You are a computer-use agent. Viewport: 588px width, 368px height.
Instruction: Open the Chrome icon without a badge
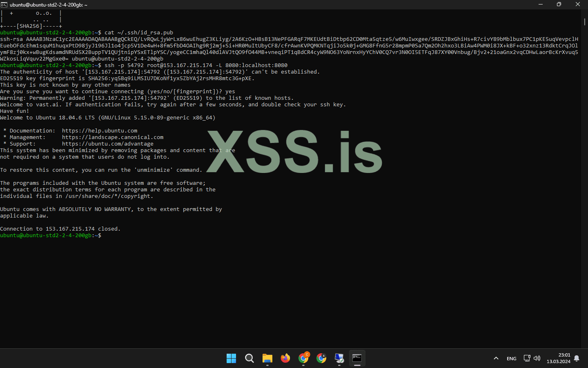pyautogui.click(x=321, y=359)
